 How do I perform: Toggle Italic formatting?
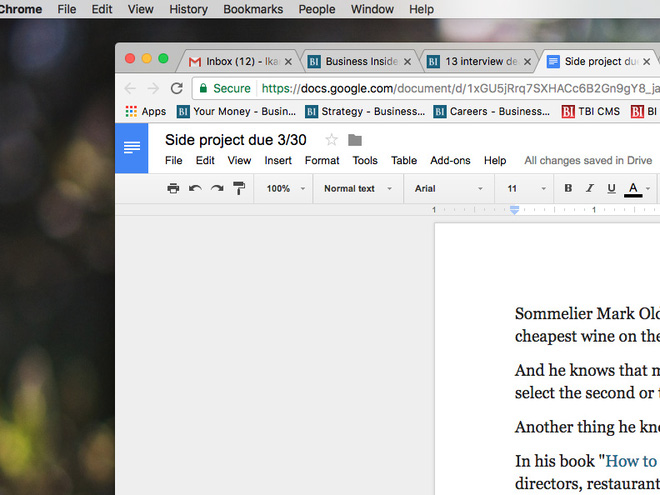(590, 188)
